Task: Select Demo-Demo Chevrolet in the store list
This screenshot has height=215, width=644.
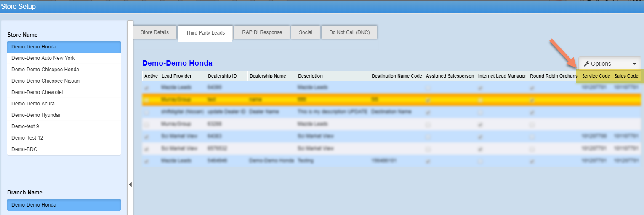Action: [x=37, y=92]
